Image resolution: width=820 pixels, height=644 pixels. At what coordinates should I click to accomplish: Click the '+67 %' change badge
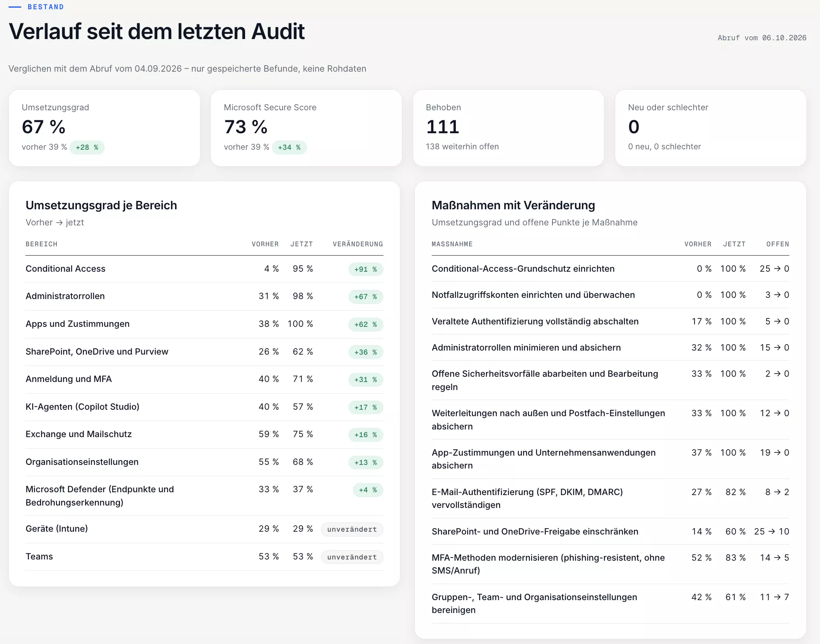(366, 297)
